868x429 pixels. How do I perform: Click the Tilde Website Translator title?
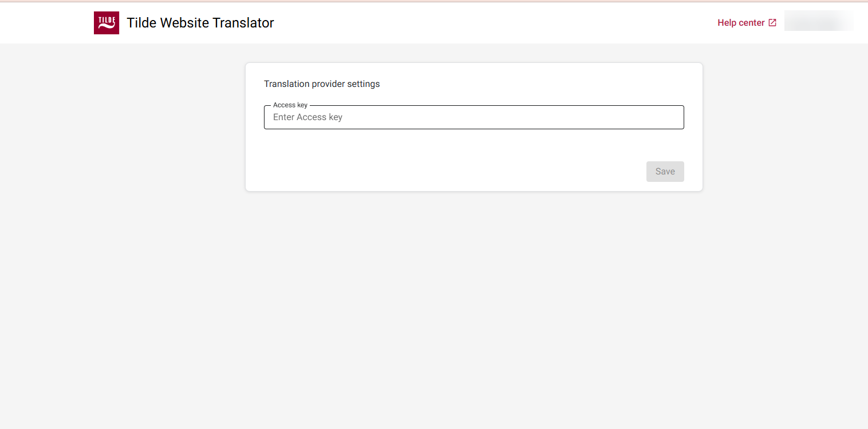point(200,23)
